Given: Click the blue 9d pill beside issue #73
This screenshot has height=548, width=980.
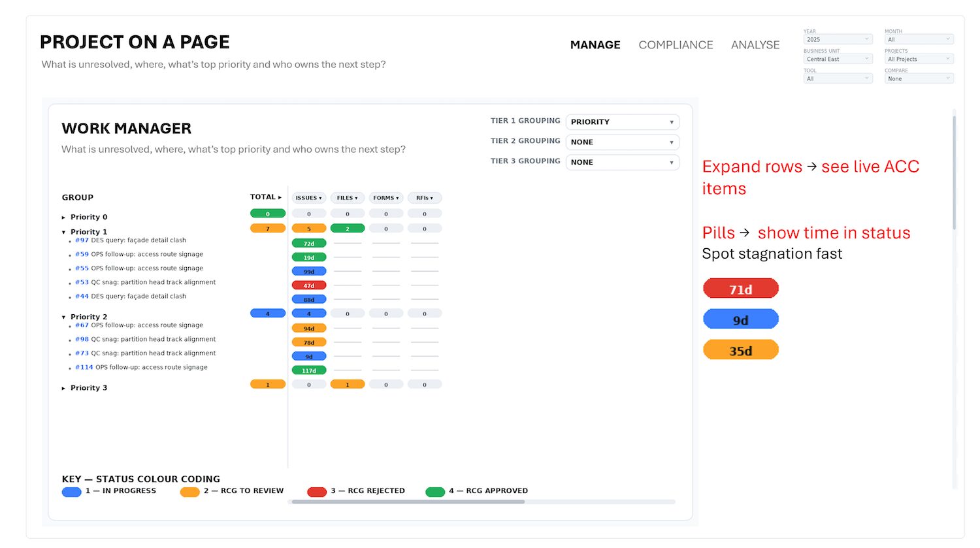Looking at the screenshot, I should pyautogui.click(x=308, y=356).
